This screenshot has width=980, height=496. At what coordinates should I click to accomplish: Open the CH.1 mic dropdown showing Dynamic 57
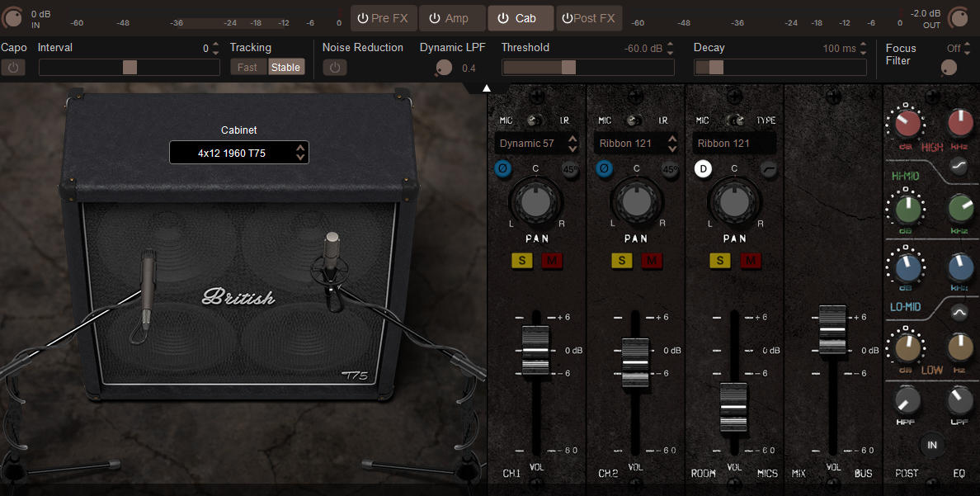click(536, 144)
